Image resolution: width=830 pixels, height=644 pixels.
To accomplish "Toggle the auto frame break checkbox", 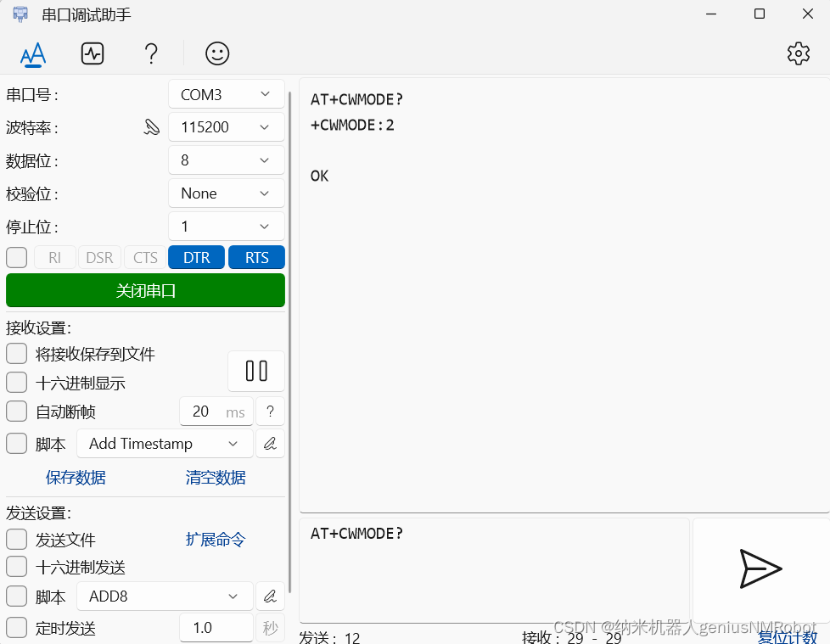I will [17, 412].
